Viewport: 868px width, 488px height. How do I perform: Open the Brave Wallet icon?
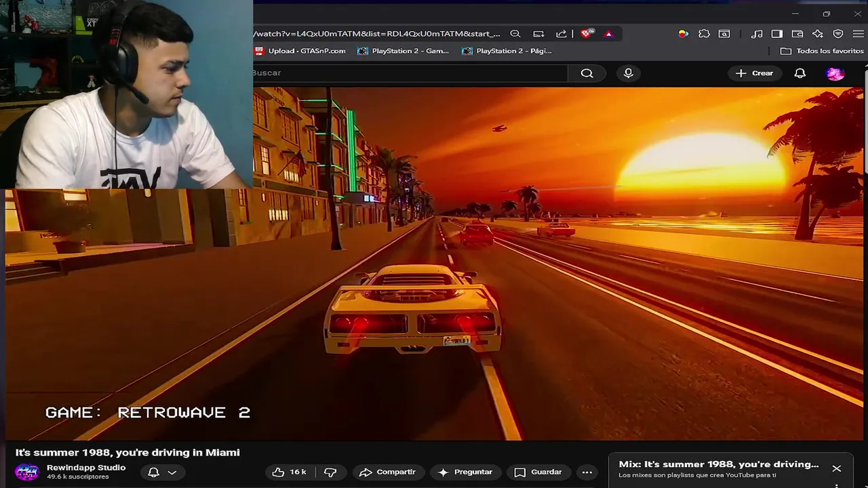point(797,34)
